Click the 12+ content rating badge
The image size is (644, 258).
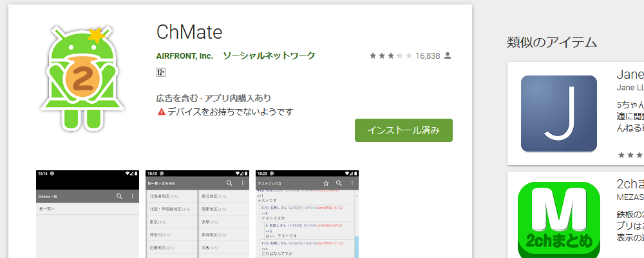click(161, 73)
